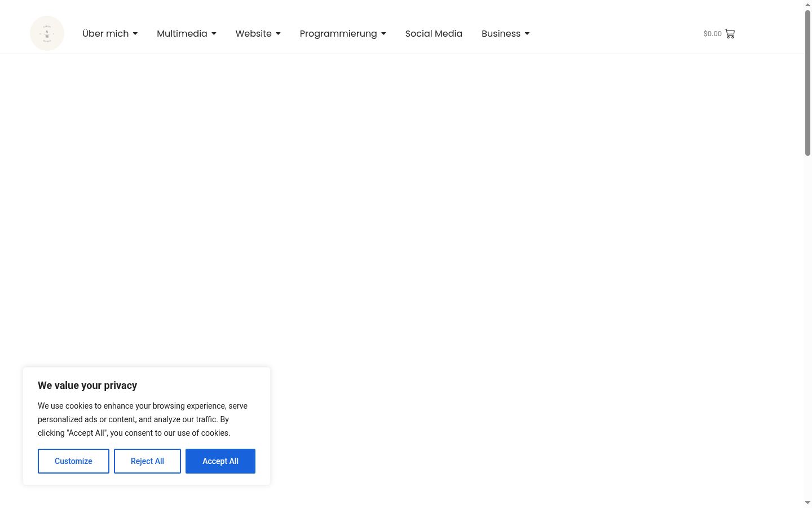The height and width of the screenshot is (508, 812).
Task: Click the scrollbar down arrow
Action: (x=807, y=503)
